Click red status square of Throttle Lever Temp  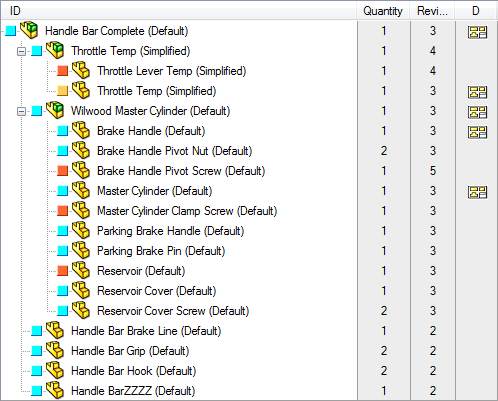pos(62,71)
